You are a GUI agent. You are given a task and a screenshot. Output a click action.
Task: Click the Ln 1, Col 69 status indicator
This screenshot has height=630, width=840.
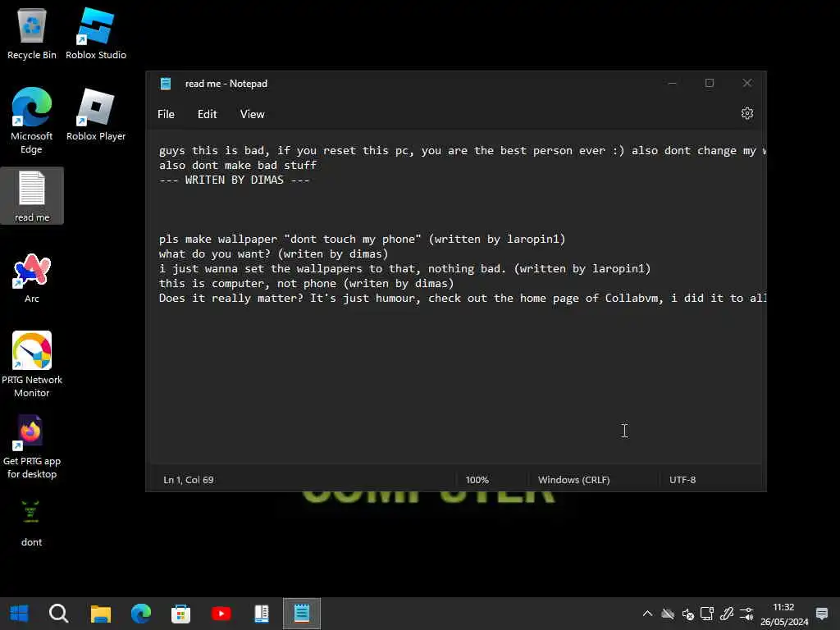click(189, 480)
